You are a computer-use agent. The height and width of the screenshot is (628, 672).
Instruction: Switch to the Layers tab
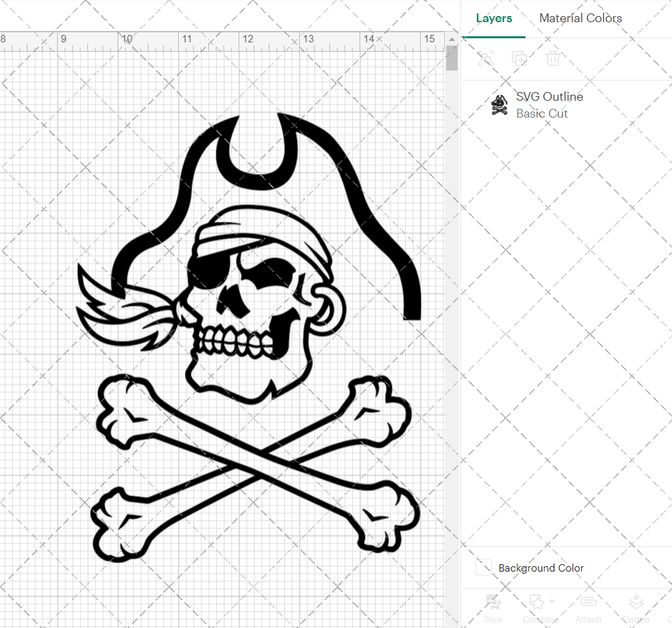point(494,18)
